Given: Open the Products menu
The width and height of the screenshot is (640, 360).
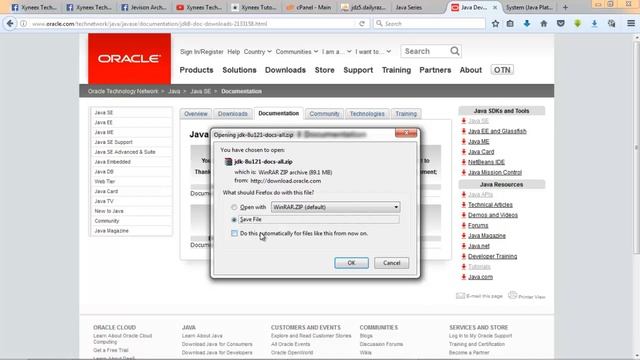Looking at the screenshot, I should click(x=196, y=70).
